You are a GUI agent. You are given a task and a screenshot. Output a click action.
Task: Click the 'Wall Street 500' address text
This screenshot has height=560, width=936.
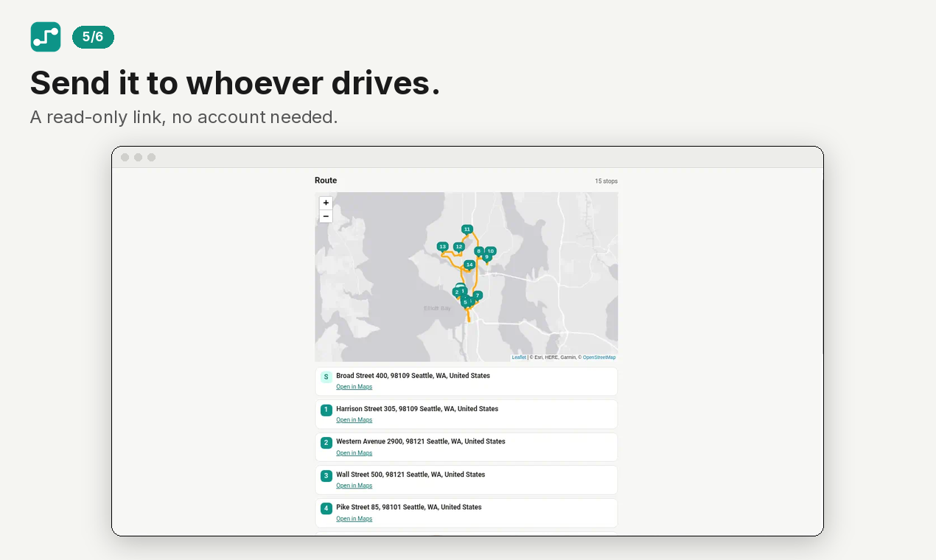click(411, 475)
